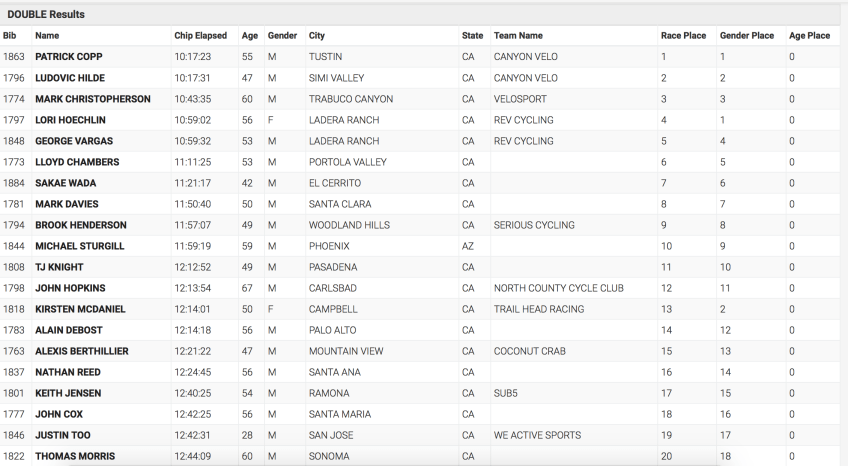Open Patrick Copp's result entry
This screenshot has height=466, width=848.
coord(68,57)
